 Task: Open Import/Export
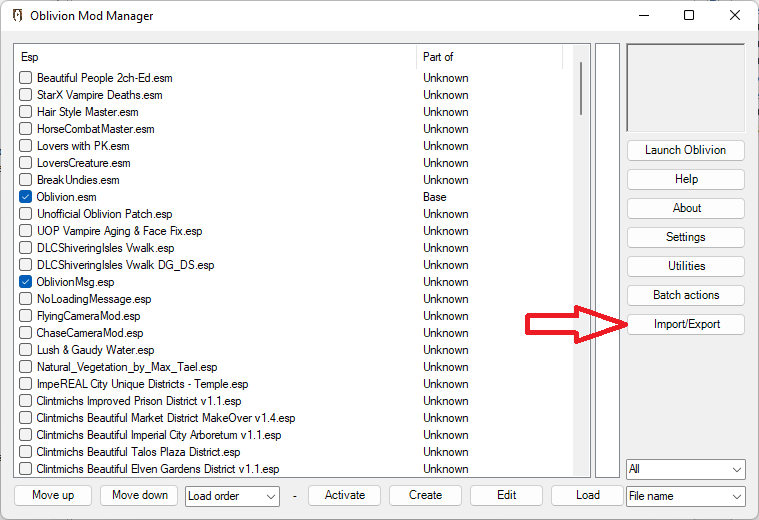click(685, 324)
